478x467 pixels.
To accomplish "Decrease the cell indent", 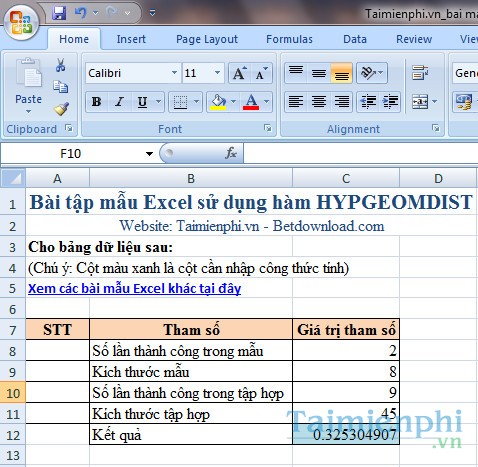I will (x=368, y=101).
